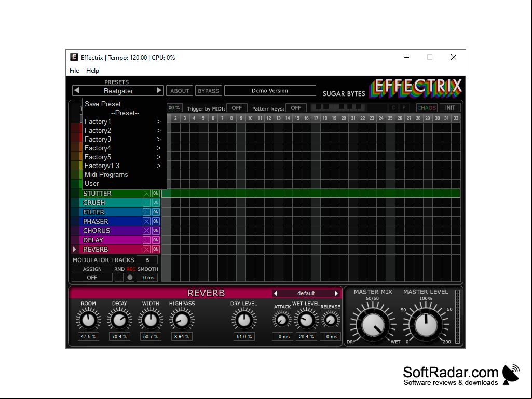Select User in the preset menu

pyautogui.click(x=124, y=183)
